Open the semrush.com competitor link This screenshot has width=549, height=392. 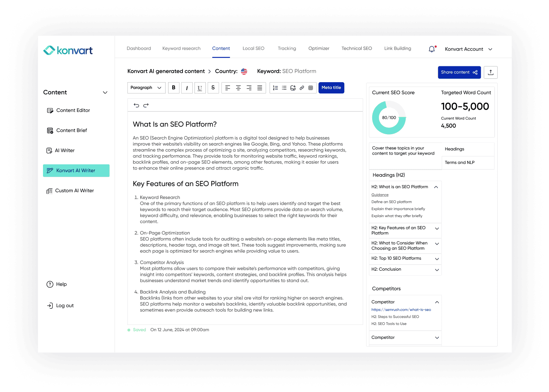401,309
